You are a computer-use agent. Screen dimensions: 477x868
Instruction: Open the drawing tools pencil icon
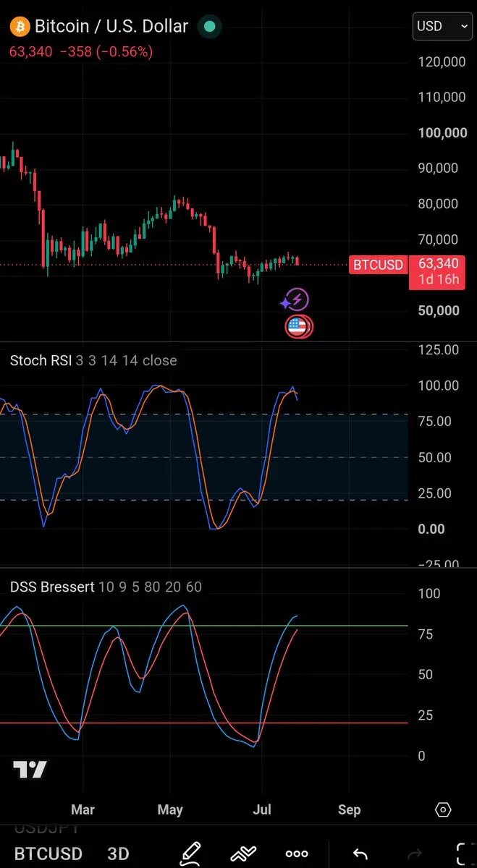click(x=190, y=854)
